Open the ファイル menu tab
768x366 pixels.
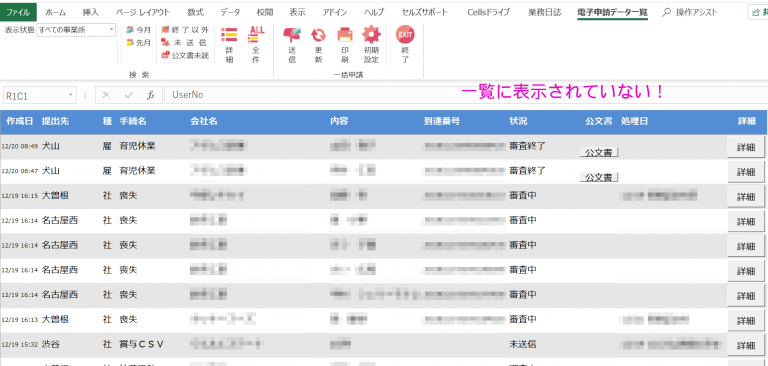[x=18, y=12]
